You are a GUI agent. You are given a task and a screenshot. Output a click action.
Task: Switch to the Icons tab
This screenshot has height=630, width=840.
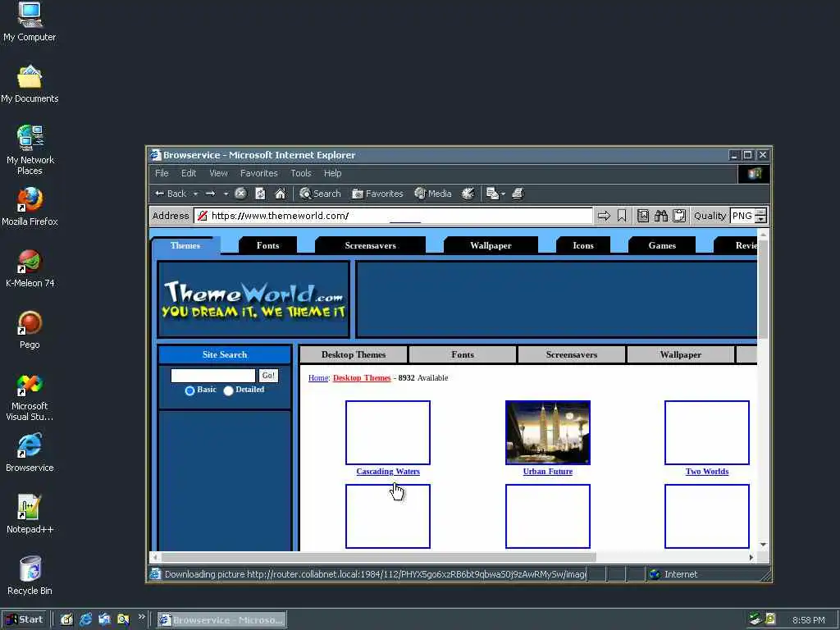click(x=583, y=245)
